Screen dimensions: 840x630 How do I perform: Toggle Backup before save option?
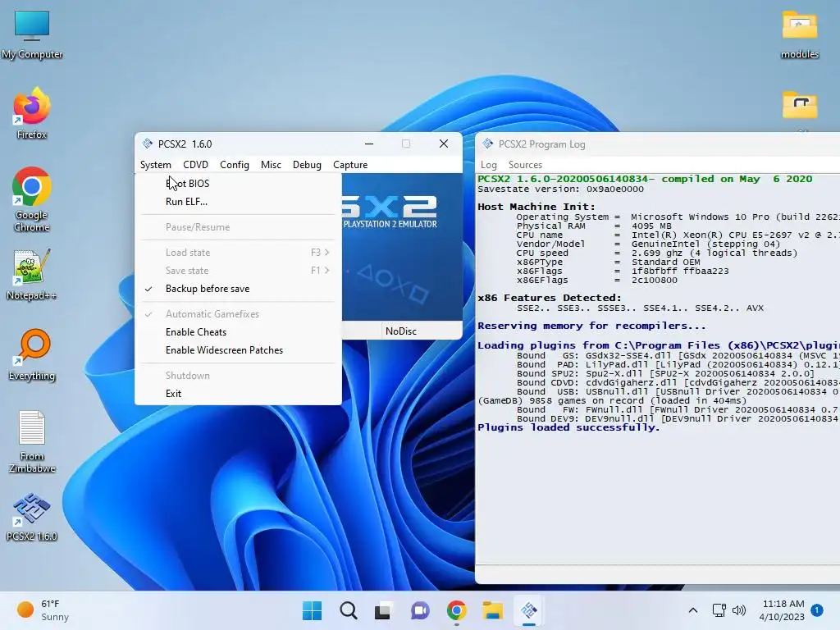[238, 289]
